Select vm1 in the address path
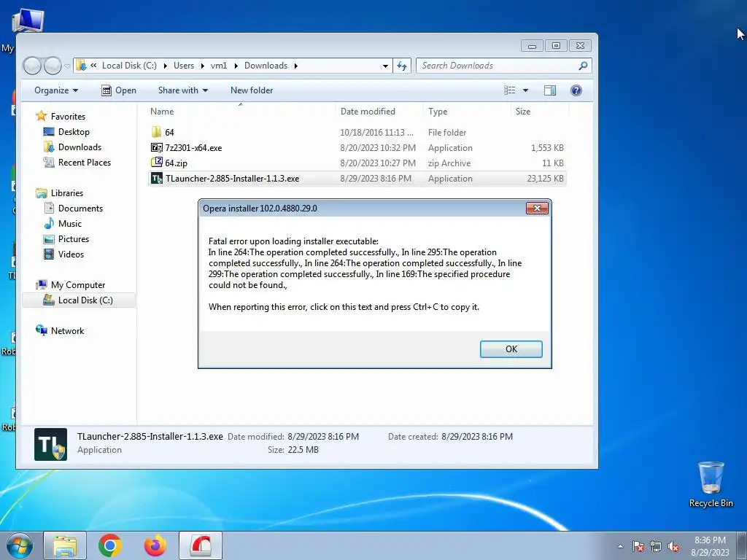This screenshot has width=747, height=560. 219,66
